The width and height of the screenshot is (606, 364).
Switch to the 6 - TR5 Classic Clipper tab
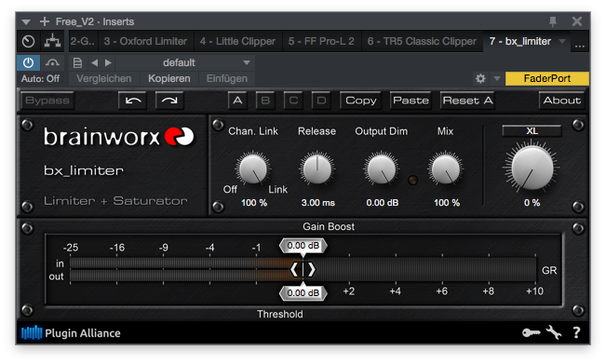pos(422,41)
